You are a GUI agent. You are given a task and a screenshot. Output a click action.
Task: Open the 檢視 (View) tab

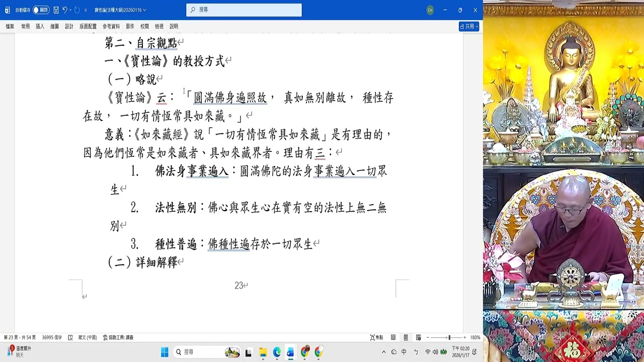(x=159, y=26)
